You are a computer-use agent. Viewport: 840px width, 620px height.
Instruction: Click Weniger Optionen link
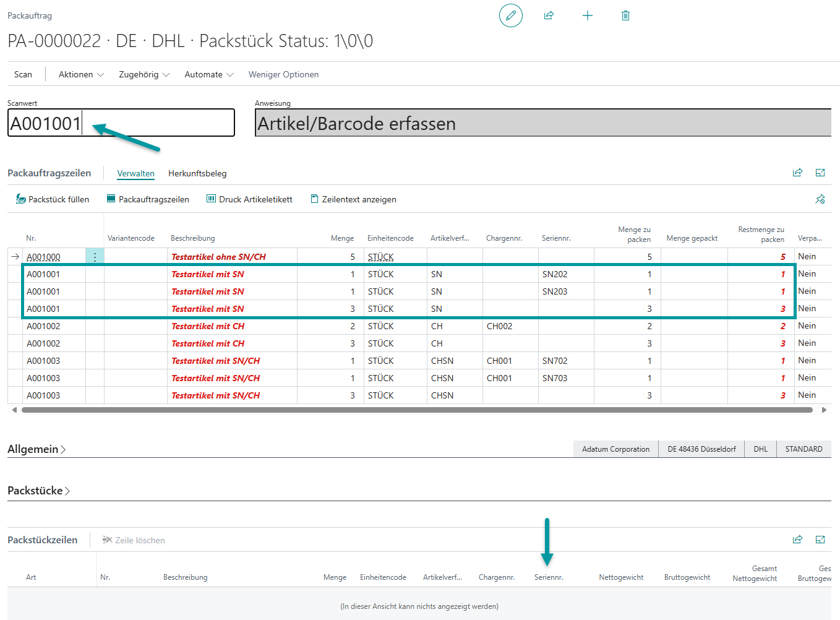coord(283,74)
